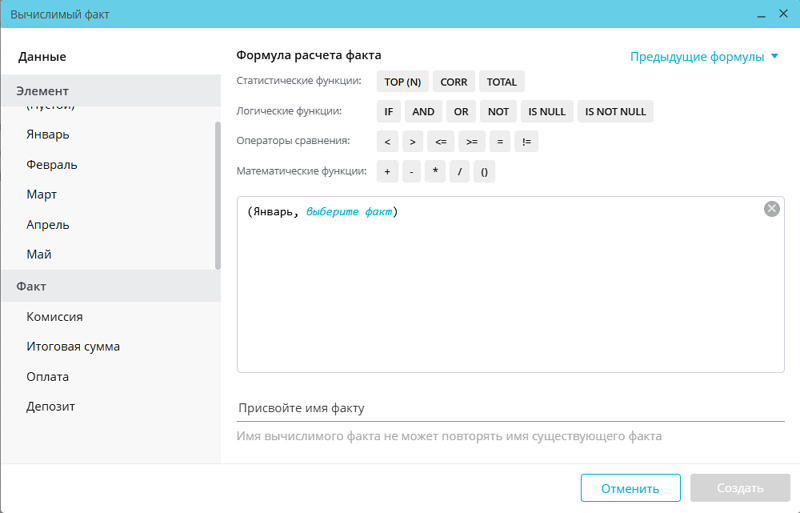Click the element list scrollbar
The width and height of the screenshot is (800, 513).
click(x=217, y=195)
